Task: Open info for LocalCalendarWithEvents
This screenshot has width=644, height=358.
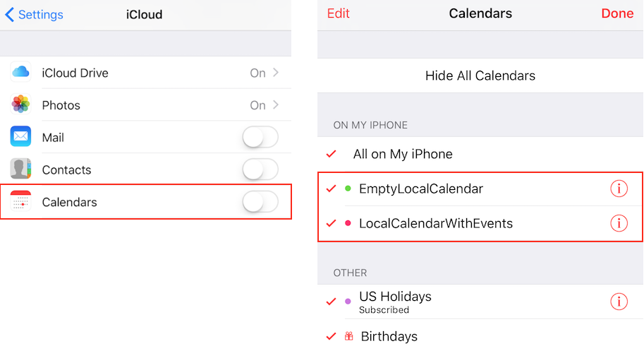Action: click(x=619, y=223)
